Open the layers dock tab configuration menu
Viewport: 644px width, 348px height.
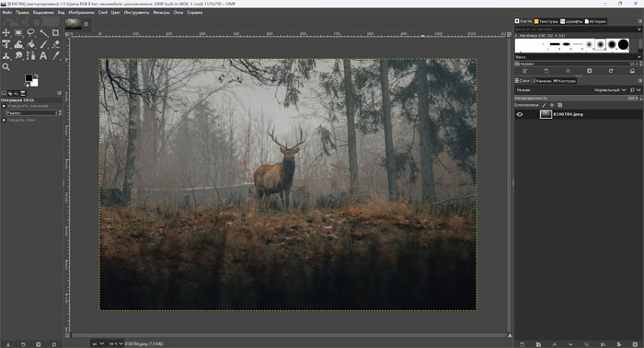[640, 81]
